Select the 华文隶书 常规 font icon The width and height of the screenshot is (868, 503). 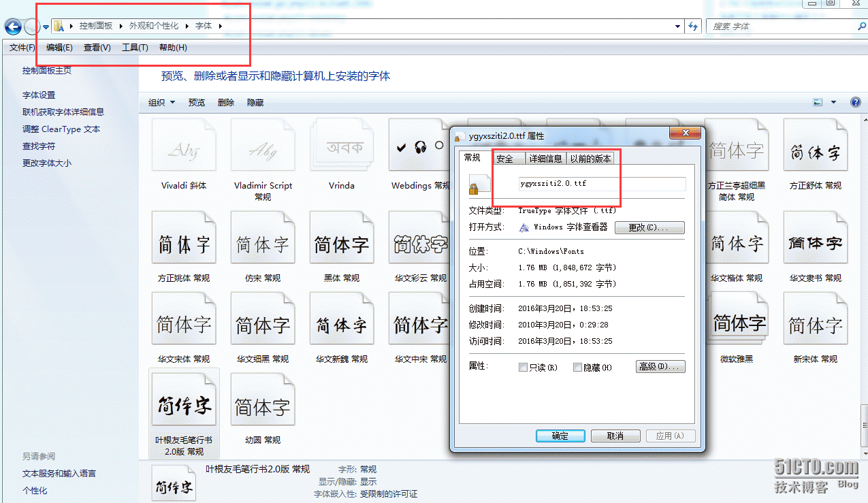[x=816, y=238]
